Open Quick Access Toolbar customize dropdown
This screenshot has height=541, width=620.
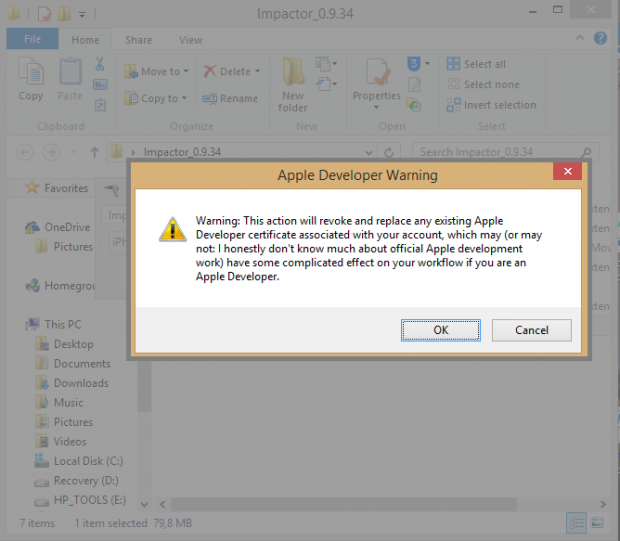click(x=82, y=15)
